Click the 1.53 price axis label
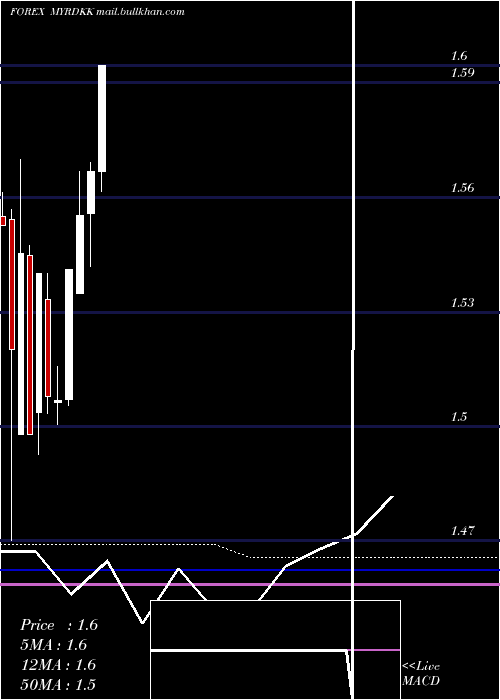The width and height of the screenshot is (500, 700). tap(462, 303)
